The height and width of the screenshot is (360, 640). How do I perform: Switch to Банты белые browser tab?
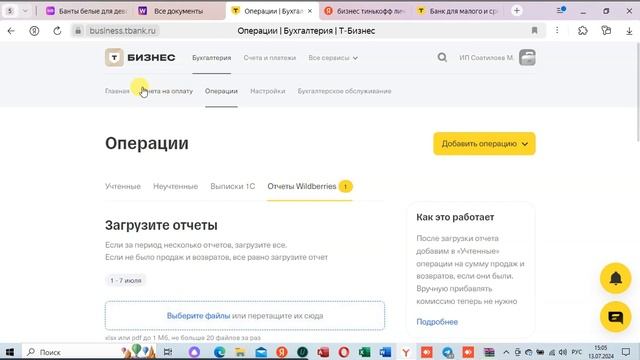point(87,11)
